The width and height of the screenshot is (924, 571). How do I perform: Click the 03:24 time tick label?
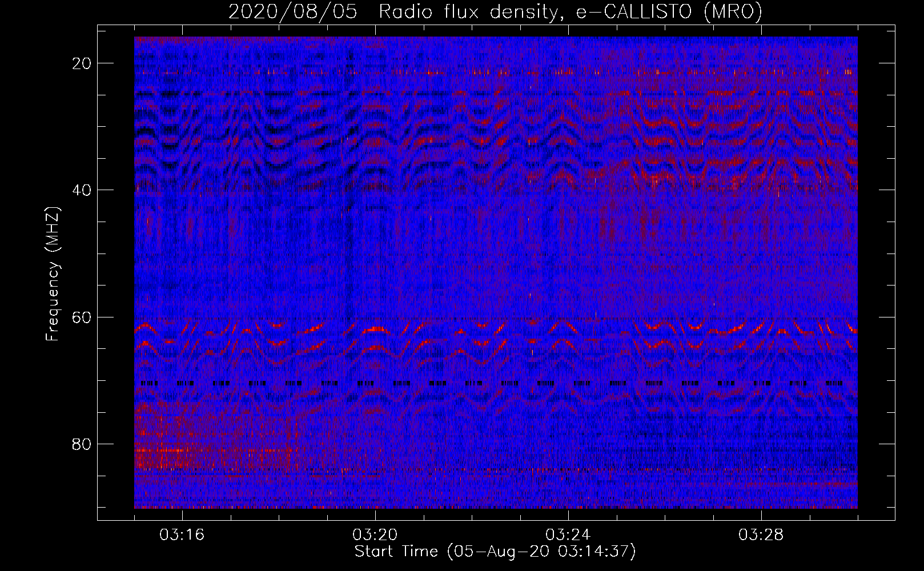[x=568, y=535]
